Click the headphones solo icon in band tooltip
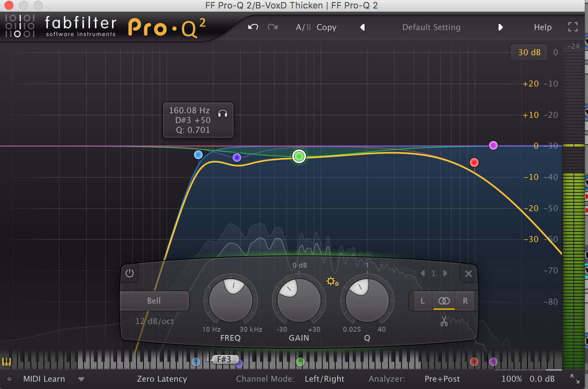This screenshot has height=389, width=588. point(223,114)
